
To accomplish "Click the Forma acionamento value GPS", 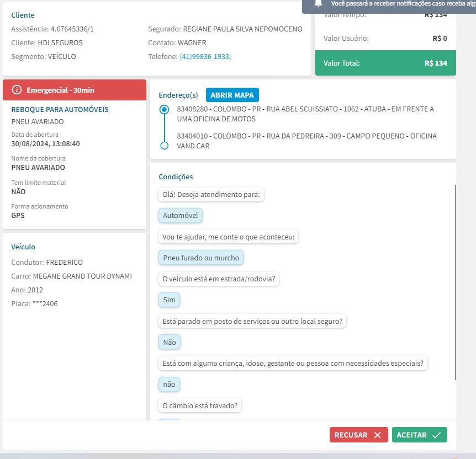I will click(18, 215).
